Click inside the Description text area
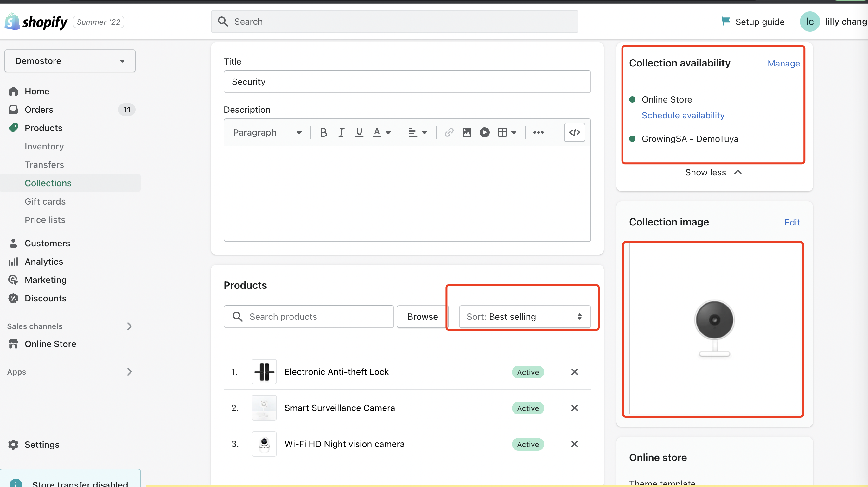The width and height of the screenshot is (868, 487). [407, 194]
